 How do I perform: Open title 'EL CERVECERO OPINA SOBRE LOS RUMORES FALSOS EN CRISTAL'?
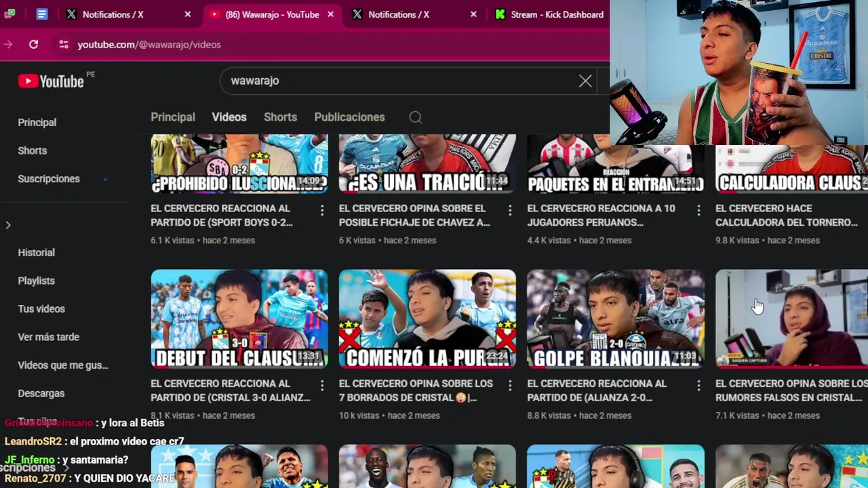pos(791,390)
